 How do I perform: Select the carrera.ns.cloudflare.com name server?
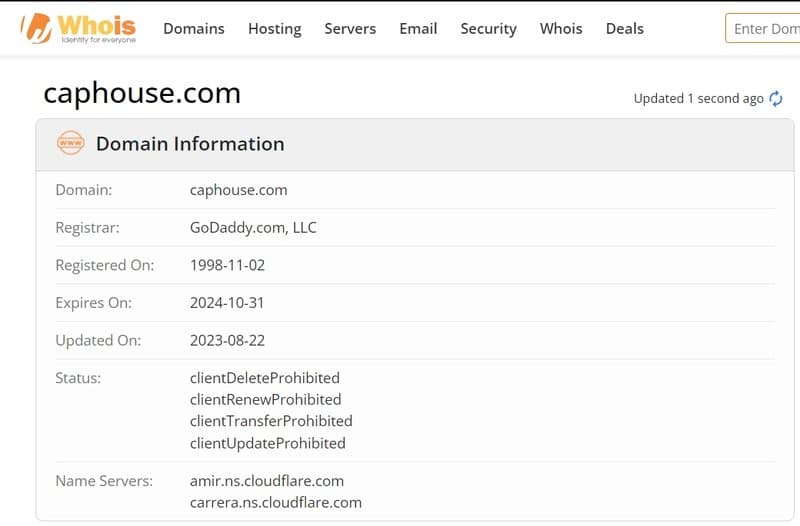[276, 503]
